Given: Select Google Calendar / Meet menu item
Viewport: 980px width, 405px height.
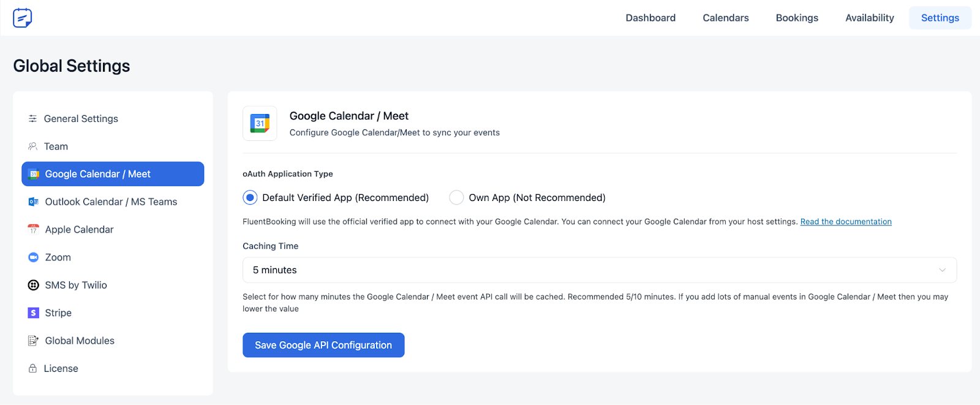Looking at the screenshot, I should click(113, 174).
